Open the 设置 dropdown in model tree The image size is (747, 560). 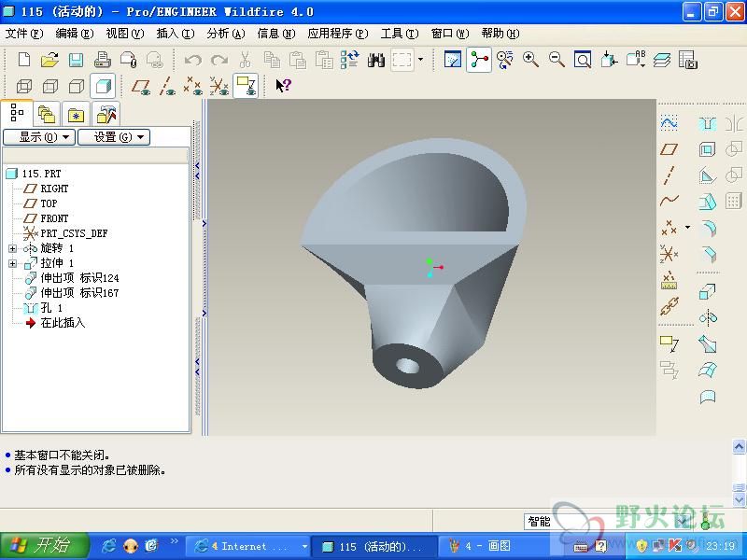[113, 137]
